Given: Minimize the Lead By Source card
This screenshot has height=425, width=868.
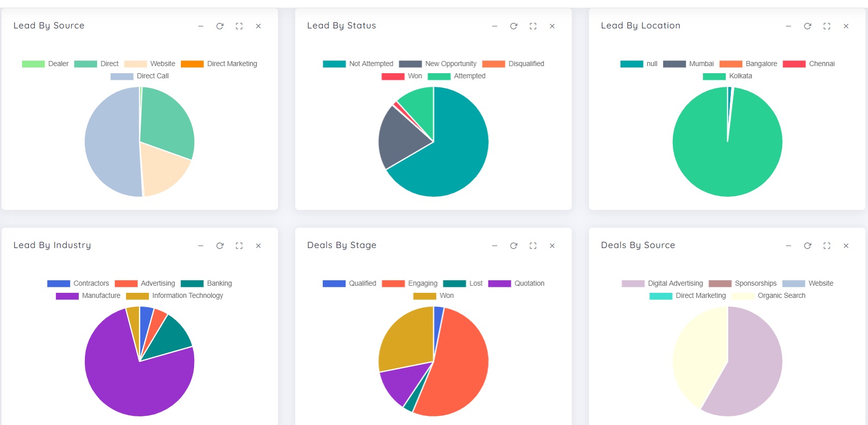Looking at the screenshot, I should click(201, 26).
